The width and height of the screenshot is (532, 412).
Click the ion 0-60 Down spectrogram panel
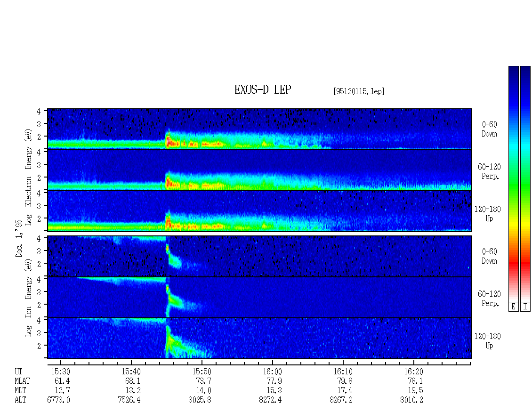click(x=259, y=256)
